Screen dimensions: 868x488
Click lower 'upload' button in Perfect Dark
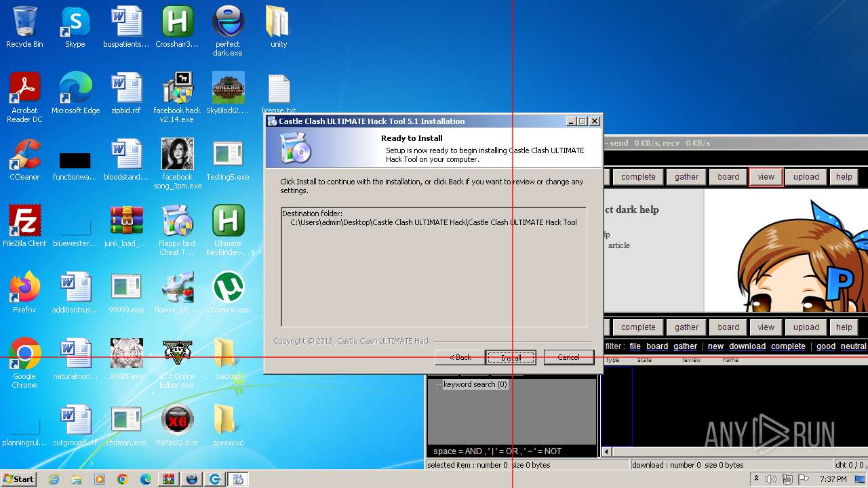[806, 327]
